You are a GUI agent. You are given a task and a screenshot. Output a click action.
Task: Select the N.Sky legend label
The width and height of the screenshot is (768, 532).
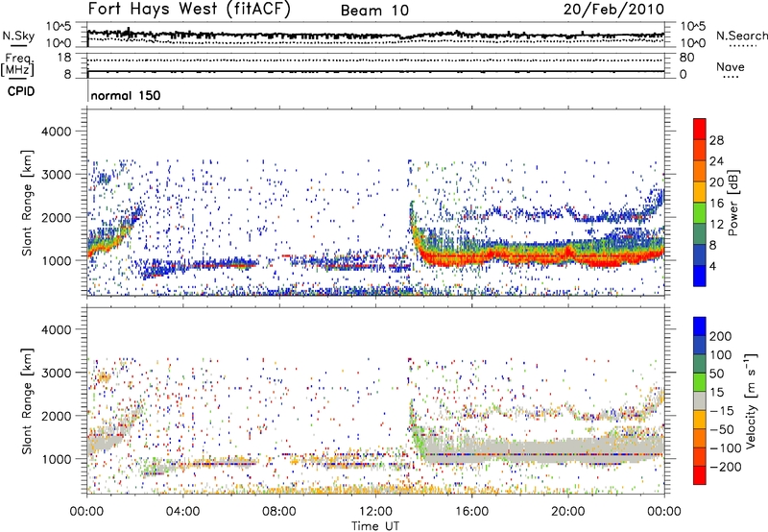coord(18,36)
